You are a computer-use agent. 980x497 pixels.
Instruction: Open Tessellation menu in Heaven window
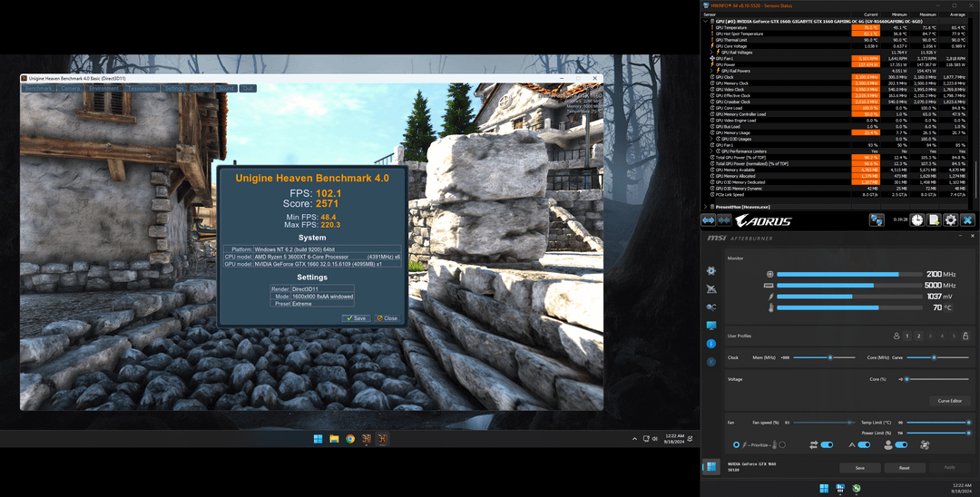click(x=142, y=88)
